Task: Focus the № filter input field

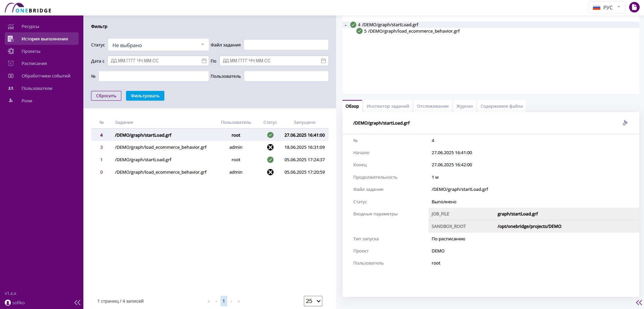Action: coord(154,76)
